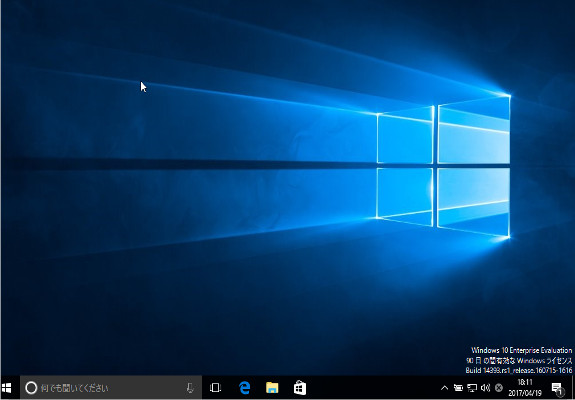Click the Show desktop strip

[573, 388]
